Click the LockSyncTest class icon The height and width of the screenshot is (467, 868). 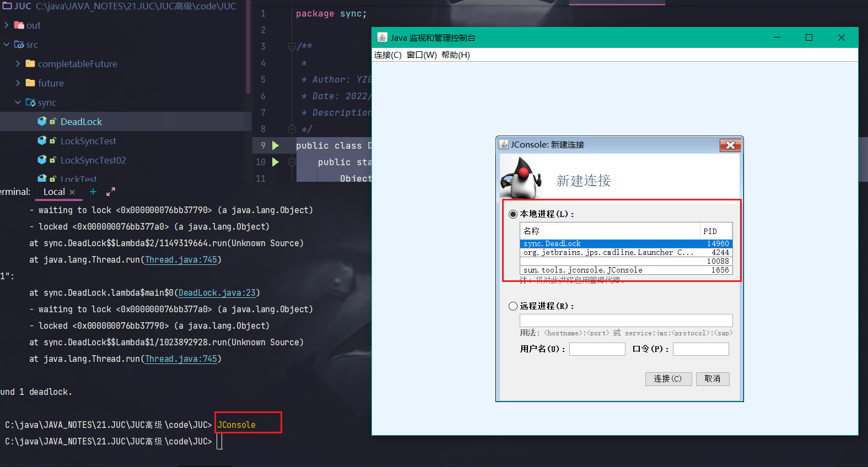[x=42, y=140]
